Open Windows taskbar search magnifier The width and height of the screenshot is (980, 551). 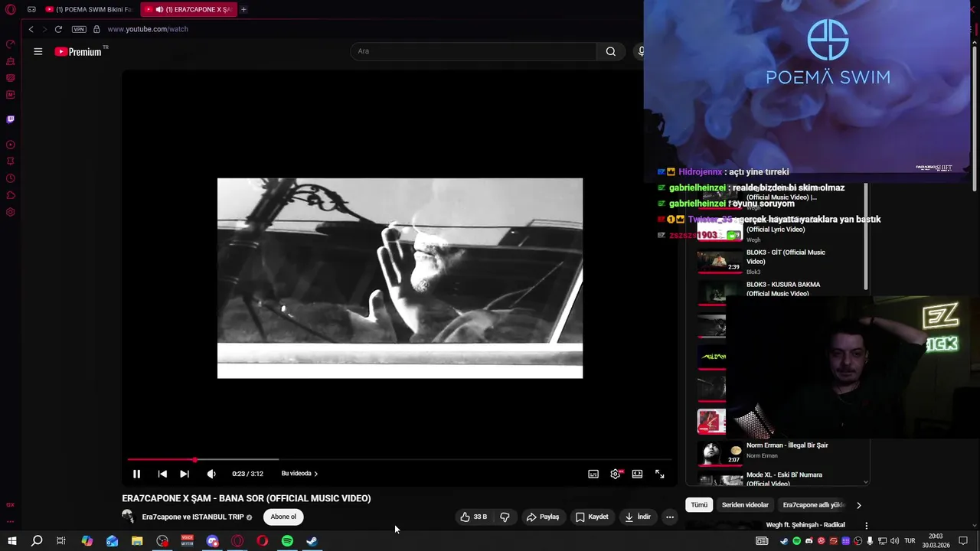pos(37,541)
